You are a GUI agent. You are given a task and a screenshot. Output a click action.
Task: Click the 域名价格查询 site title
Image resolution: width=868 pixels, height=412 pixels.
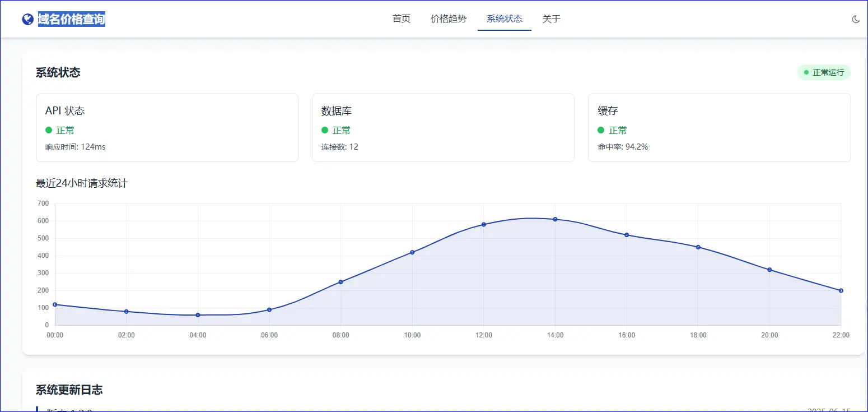[71, 19]
